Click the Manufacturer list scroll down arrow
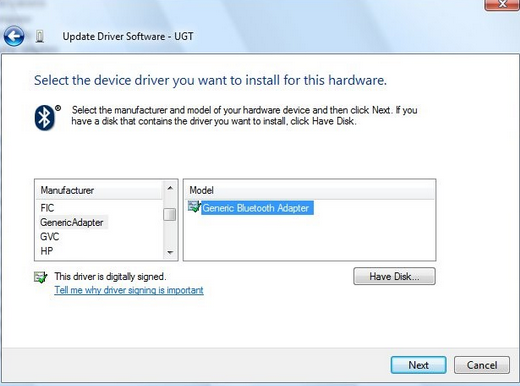 coord(170,252)
